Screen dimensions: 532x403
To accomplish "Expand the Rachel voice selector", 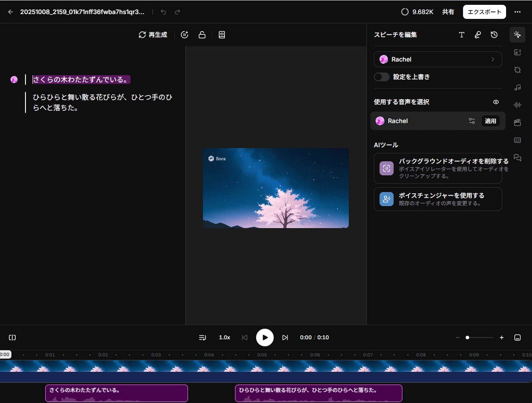I will click(438, 59).
